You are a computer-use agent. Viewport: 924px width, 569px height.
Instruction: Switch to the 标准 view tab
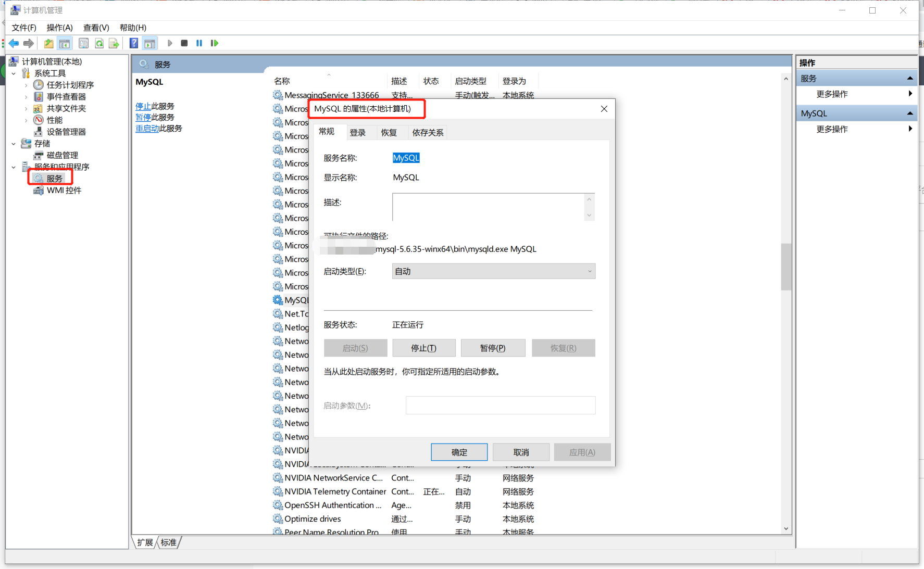tap(169, 542)
